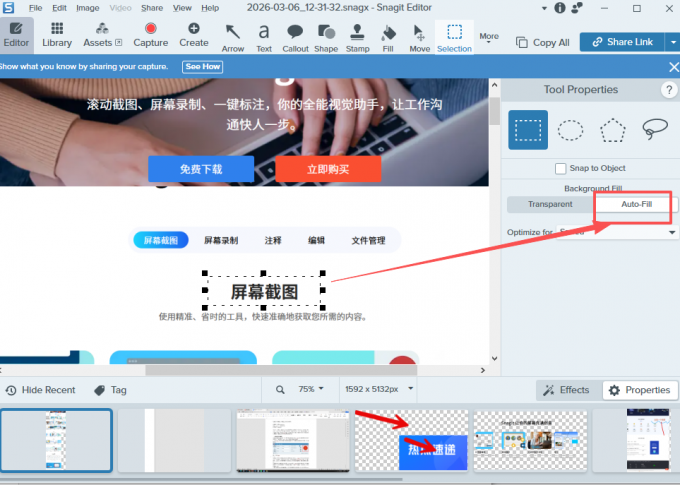Viewport: 680px width, 485px height.
Task: Click the horizontal canvas scrollbar thumb
Action: coord(281,370)
